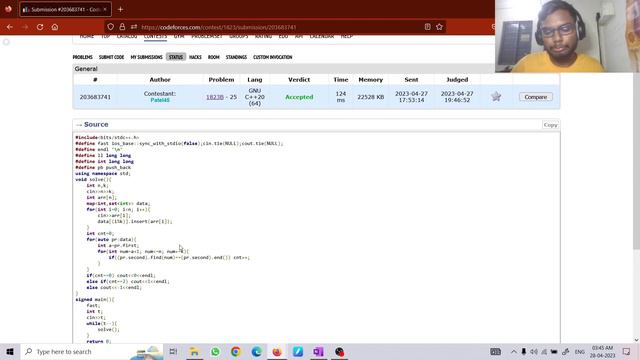Click the favorite star in submission row
This screenshot has height=360, width=640.
click(496, 97)
